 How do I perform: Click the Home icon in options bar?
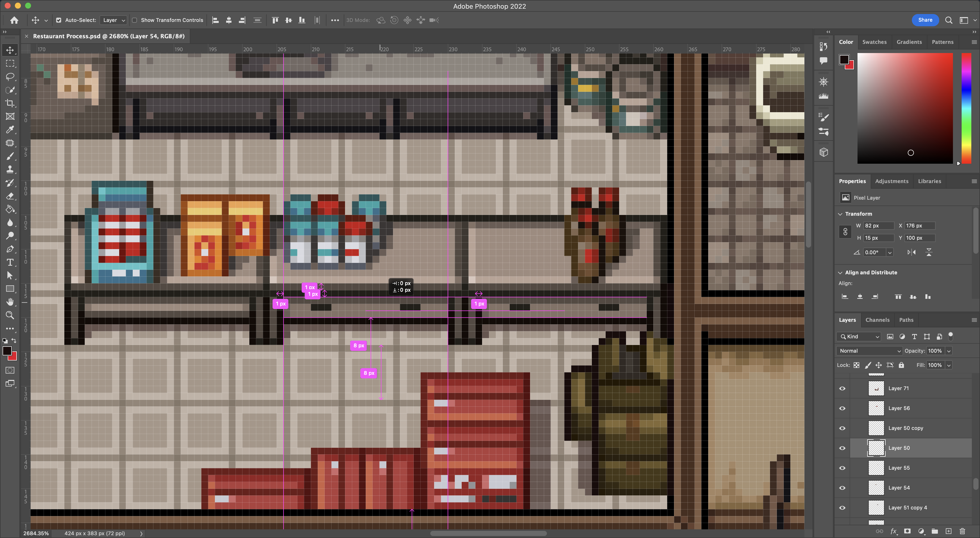click(14, 20)
